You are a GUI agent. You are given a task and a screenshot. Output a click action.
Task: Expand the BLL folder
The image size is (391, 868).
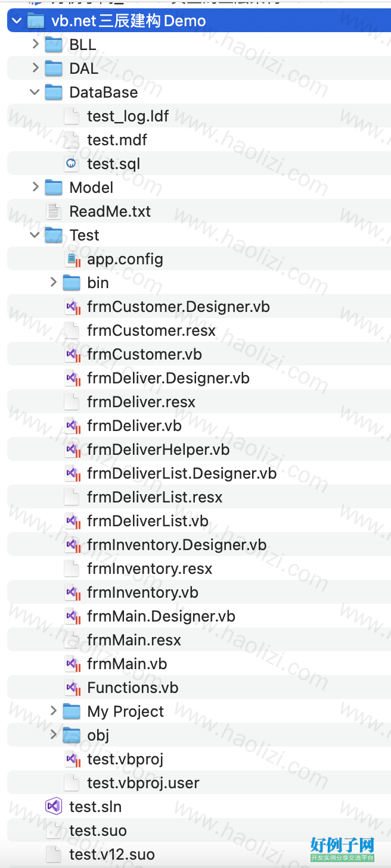[35, 45]
